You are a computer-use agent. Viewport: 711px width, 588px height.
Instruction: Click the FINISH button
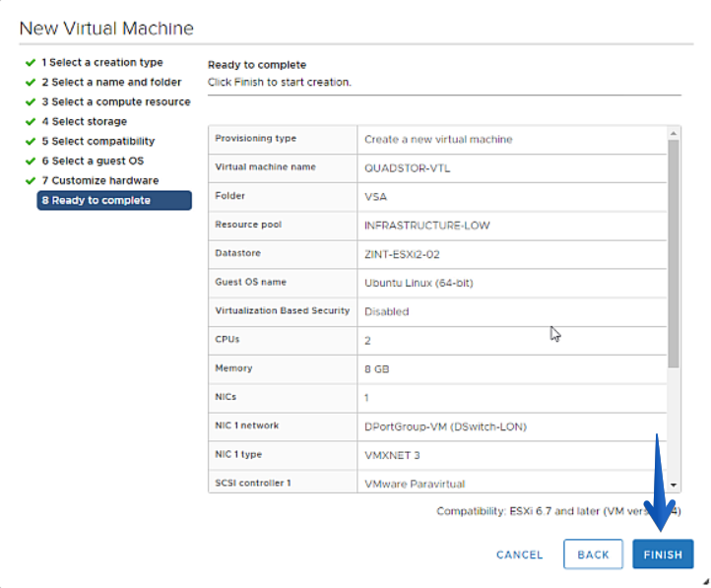(x=663, y=554)
